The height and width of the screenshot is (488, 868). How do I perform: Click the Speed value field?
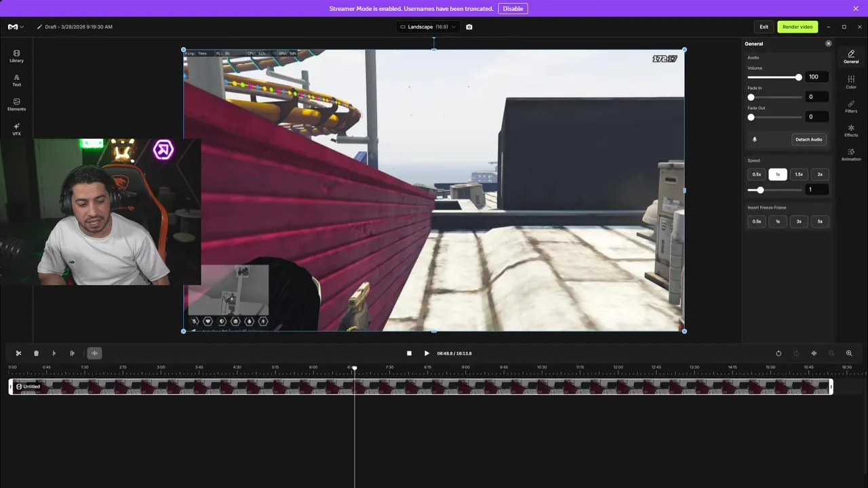point(817,190)
